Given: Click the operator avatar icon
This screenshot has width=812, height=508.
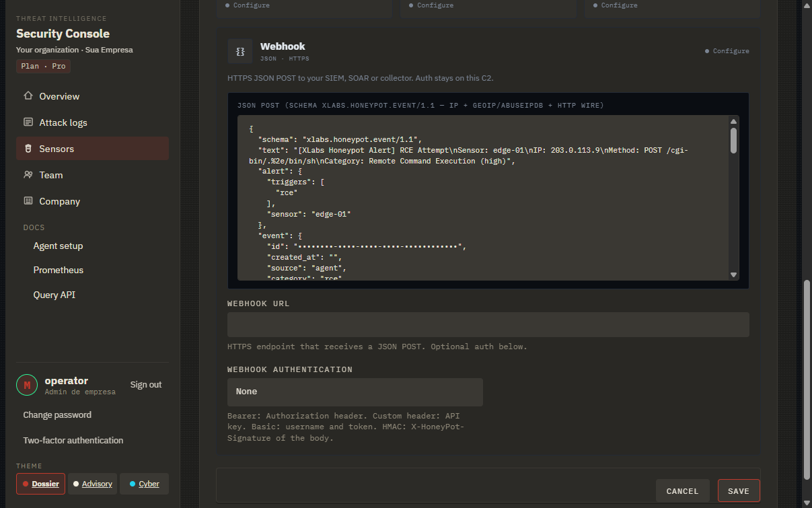Looking at the screenshot, I should pyautogui.click(x=27, y=385).
